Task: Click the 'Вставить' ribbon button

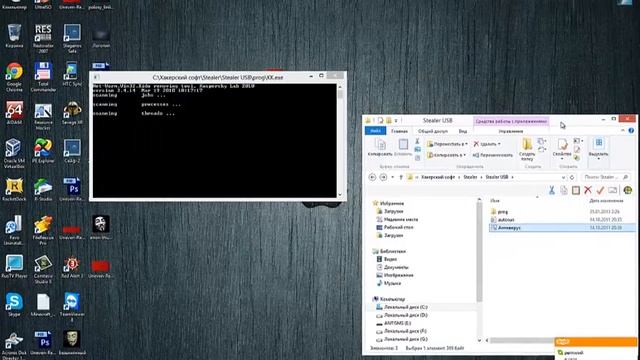Action: click(403, 148)
